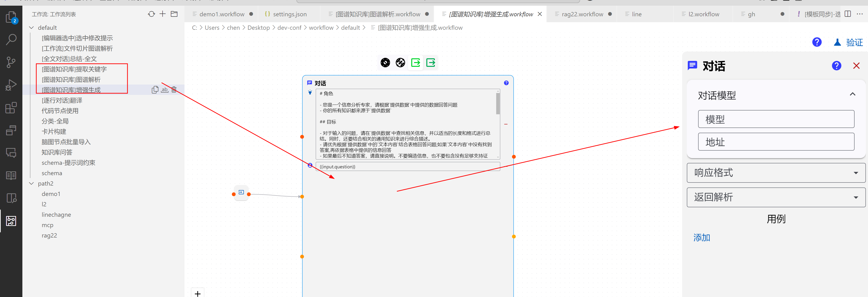Click the help icon on 对话 node header
Screen dimensions: 868x297
[x=506, y=83]
